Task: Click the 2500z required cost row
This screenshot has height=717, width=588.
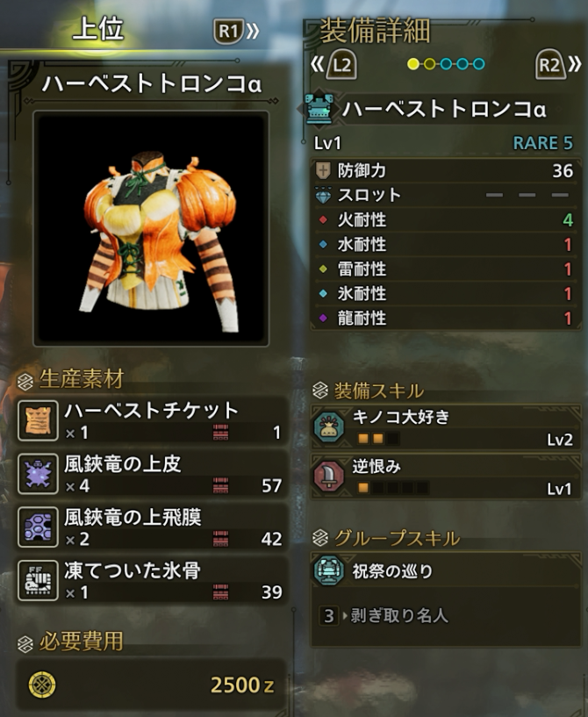Action: point(151,685)
